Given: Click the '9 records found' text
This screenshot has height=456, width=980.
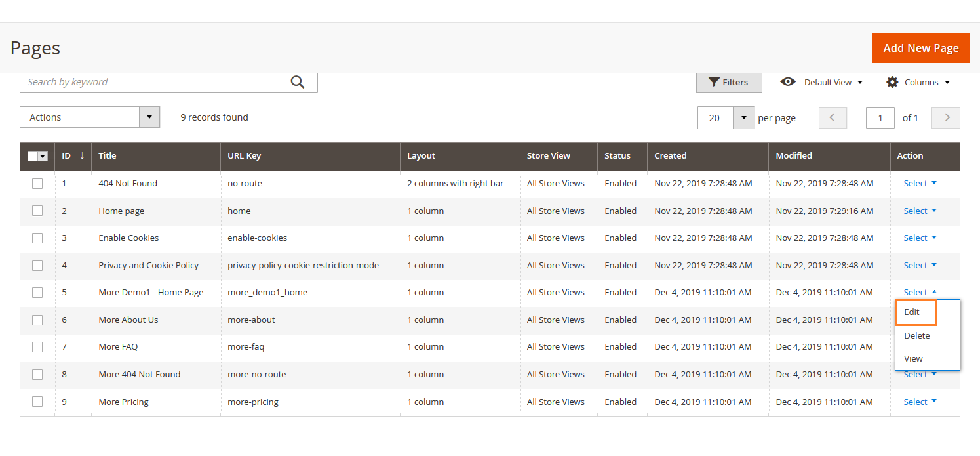Looking at the screenshot, I should [214, 117].
